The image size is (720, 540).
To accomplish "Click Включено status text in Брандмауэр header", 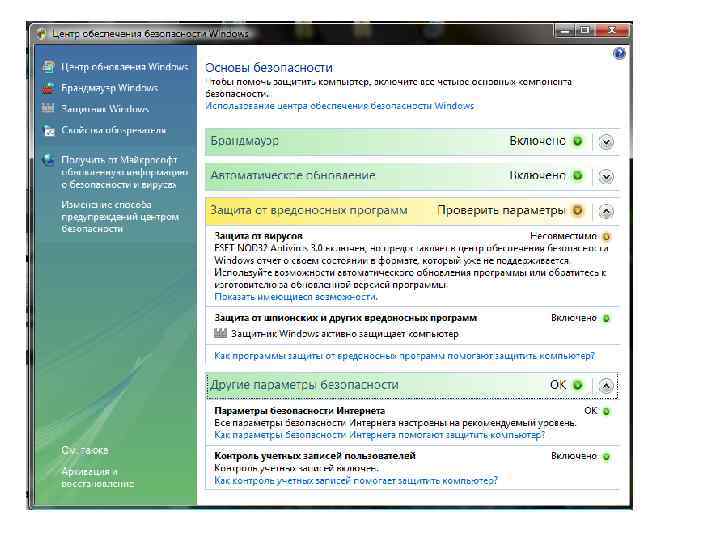I will [537, 141].
